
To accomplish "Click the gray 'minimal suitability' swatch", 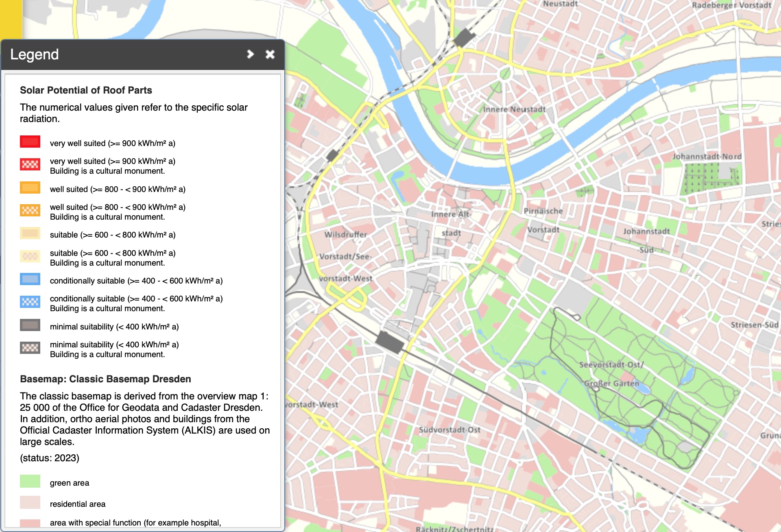I will pyautogui.click(x=30, y=325).
